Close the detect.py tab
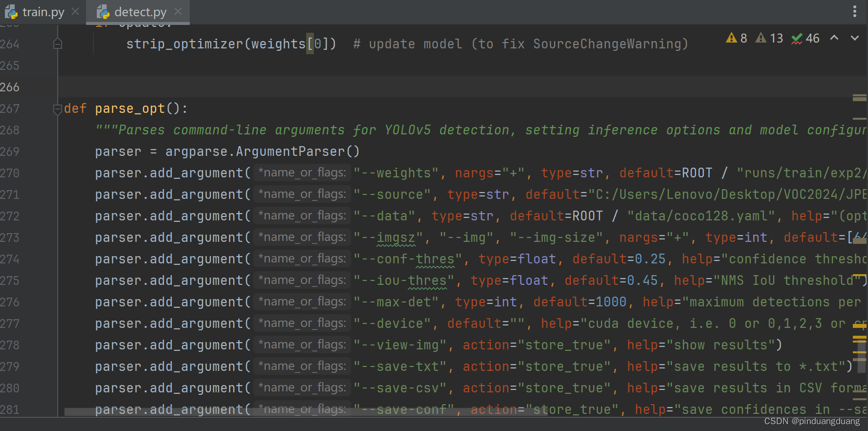 pos(178,11)
